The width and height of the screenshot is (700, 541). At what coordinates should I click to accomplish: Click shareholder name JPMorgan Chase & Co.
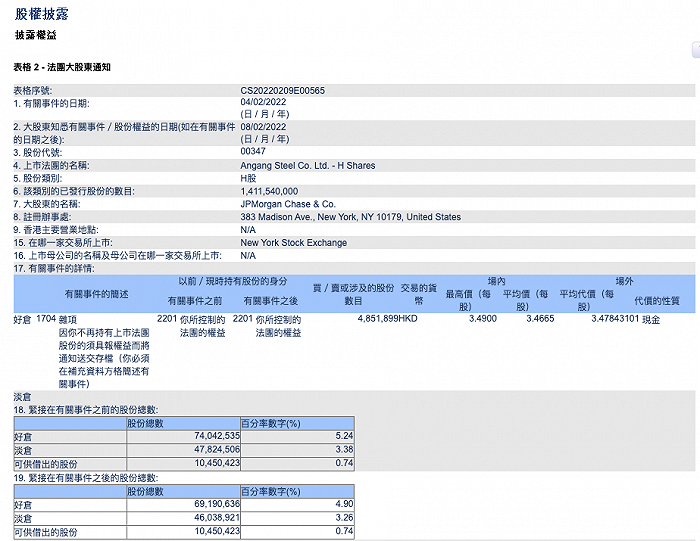pos(288,204)
